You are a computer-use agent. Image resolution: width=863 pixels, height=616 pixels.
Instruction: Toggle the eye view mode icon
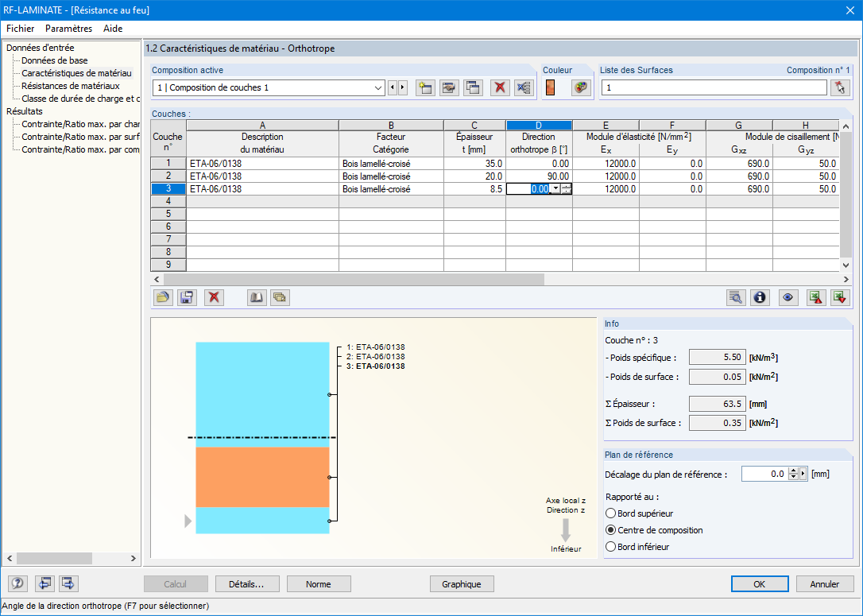click(788, 297)
